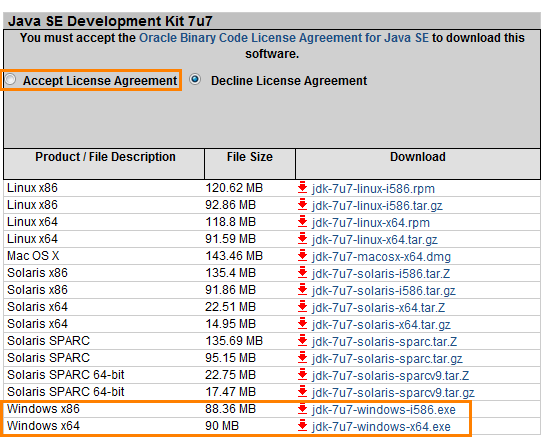Click the Download column header
The height and width of the screenshot is (447, 553).
tap(418, 164)
